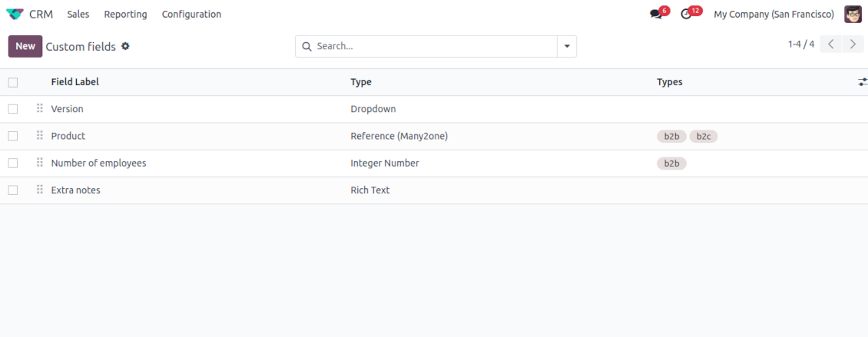Screen dimensions: 868x337
Task: Click the Reference (Many2one) type cell
Action: coord(399,136)
